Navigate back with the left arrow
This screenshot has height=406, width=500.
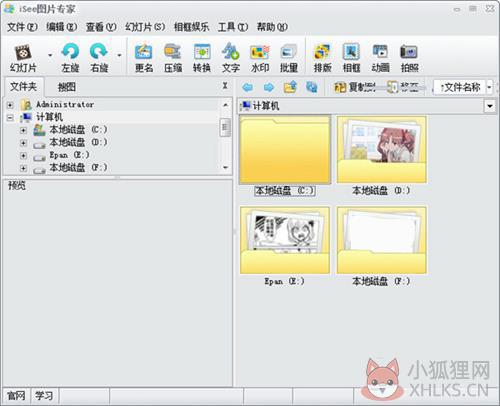point(248,87)
